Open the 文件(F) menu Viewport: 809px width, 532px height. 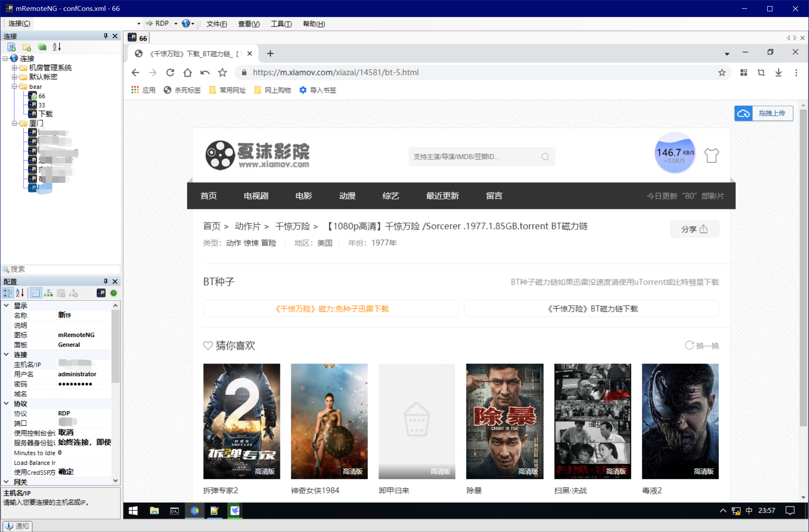pos(216,24)
